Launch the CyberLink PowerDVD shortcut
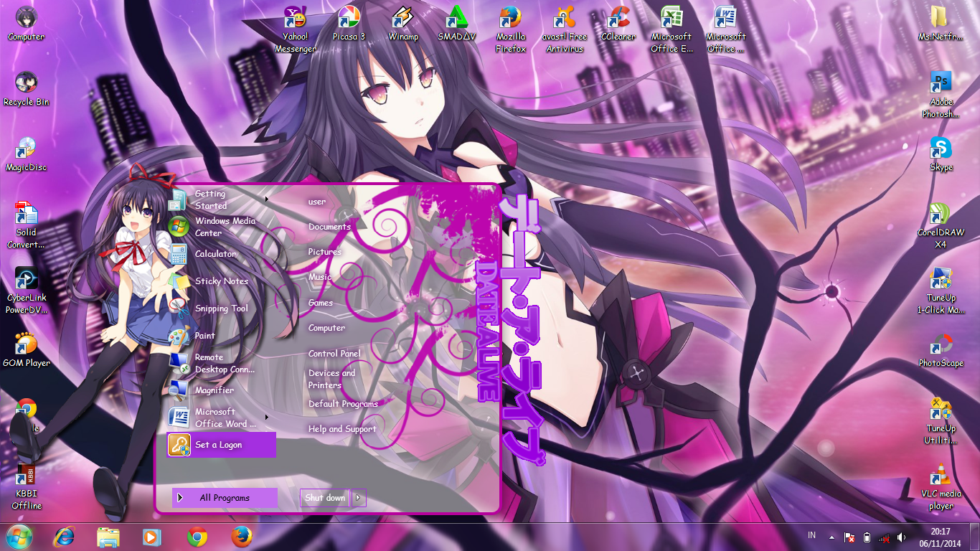Screen dimensions: 980x551 [27, 291]
